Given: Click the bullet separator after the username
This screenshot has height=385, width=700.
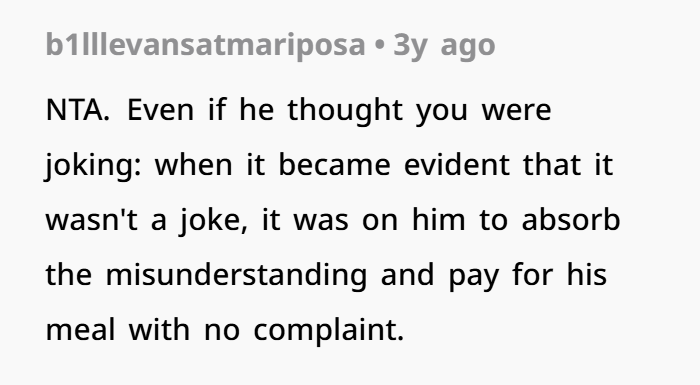Looking at the screenshot, I should (x=379, y=46).
